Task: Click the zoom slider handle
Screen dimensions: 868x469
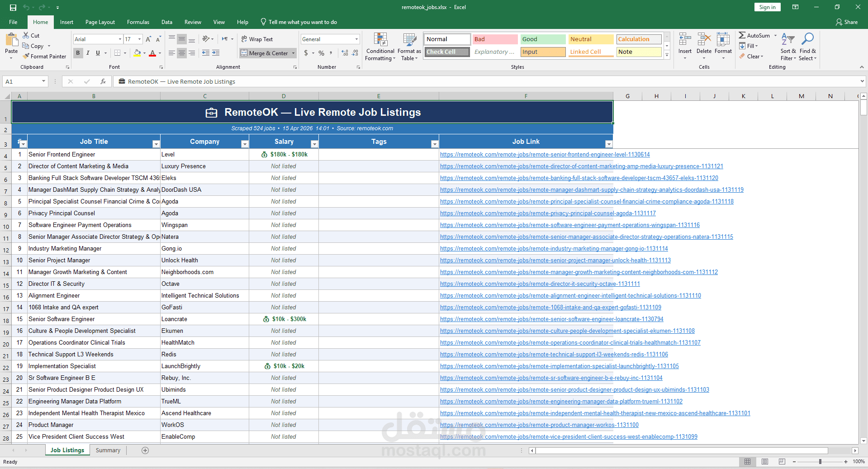Action: (x=820, y=462)
